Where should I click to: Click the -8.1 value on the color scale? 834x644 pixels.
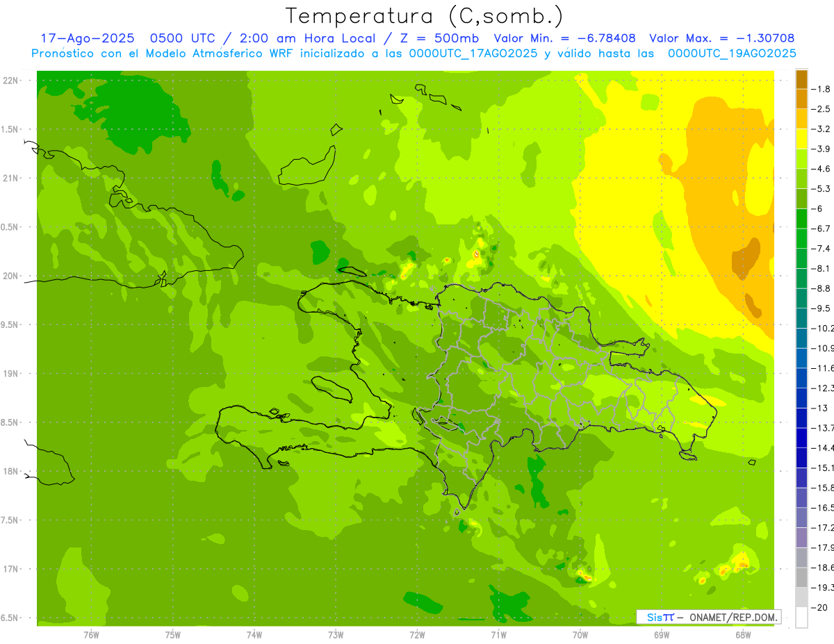822,268
